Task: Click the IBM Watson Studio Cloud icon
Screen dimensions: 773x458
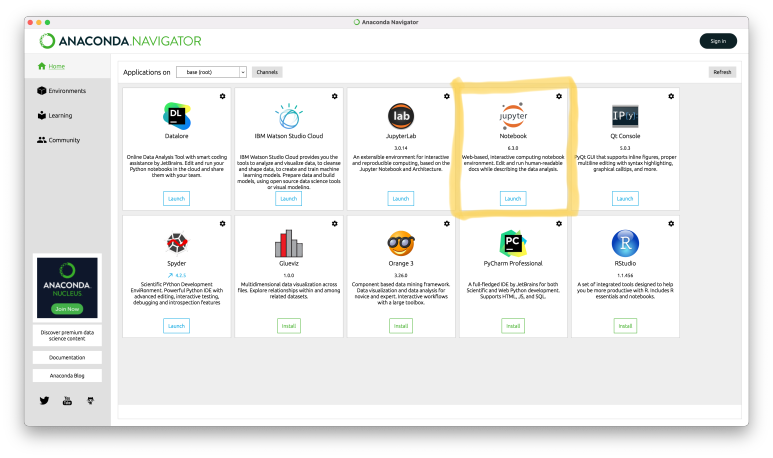Action: 289,116
